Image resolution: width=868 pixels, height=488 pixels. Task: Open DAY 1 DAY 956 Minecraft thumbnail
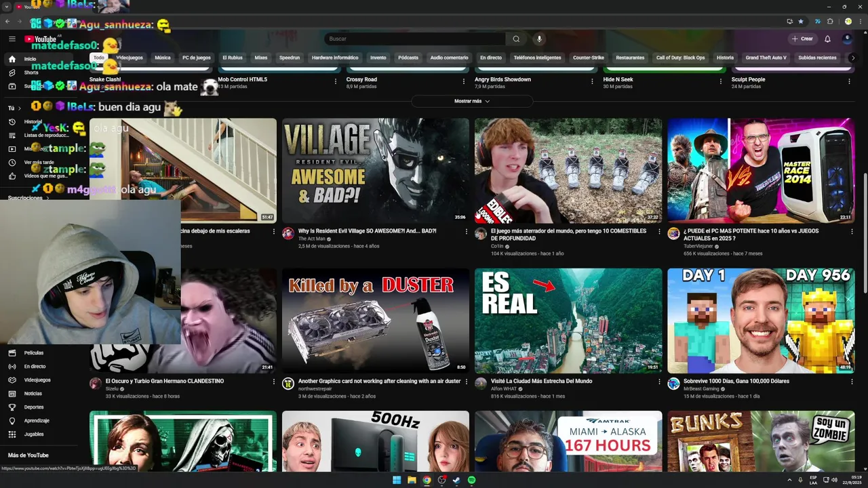click(x=761, y=321)
